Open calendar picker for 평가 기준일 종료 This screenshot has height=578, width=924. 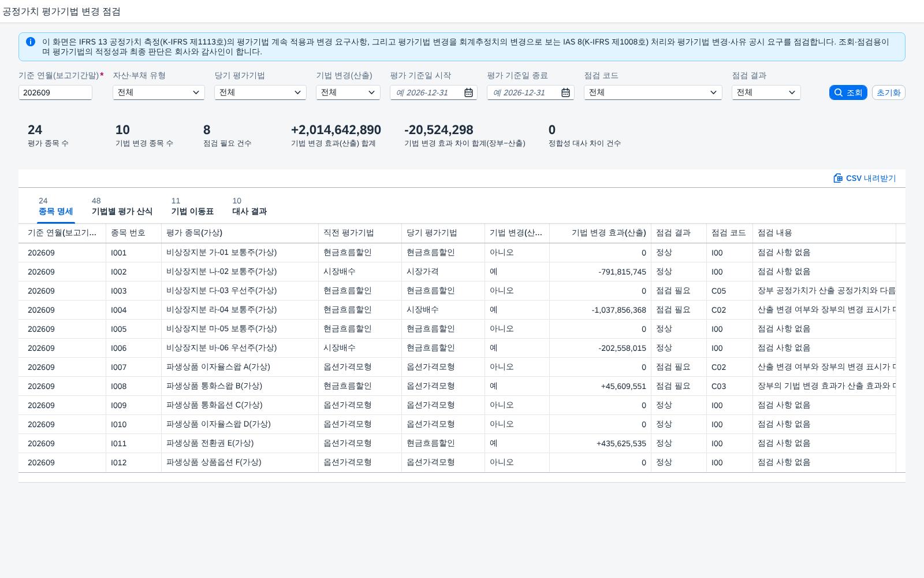pyautogui.click(x=565, y=92)
